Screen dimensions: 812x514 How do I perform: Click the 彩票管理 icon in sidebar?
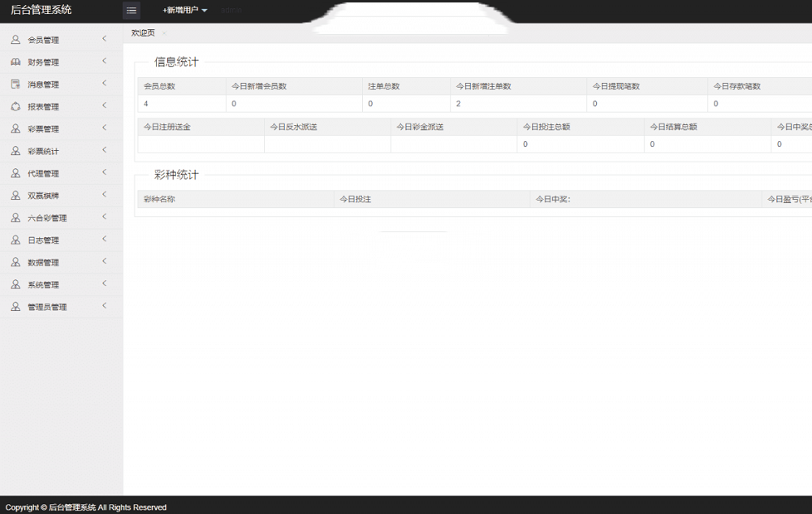tap(15, 128)
